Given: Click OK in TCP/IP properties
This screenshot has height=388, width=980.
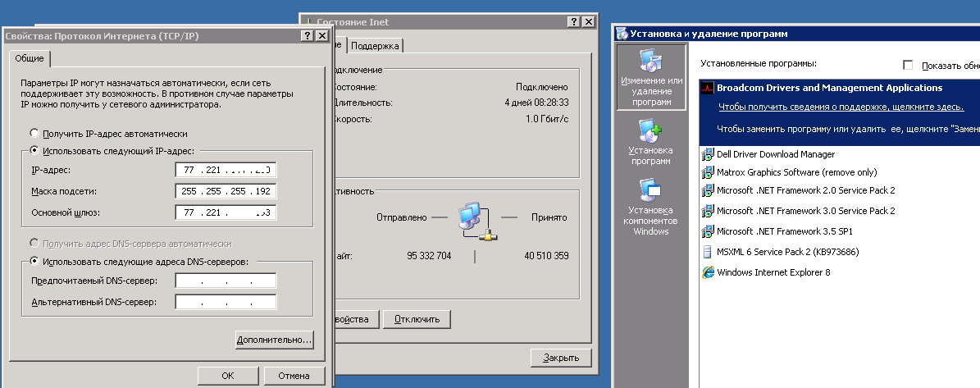Looking at the screenshot, I should 227,376.
